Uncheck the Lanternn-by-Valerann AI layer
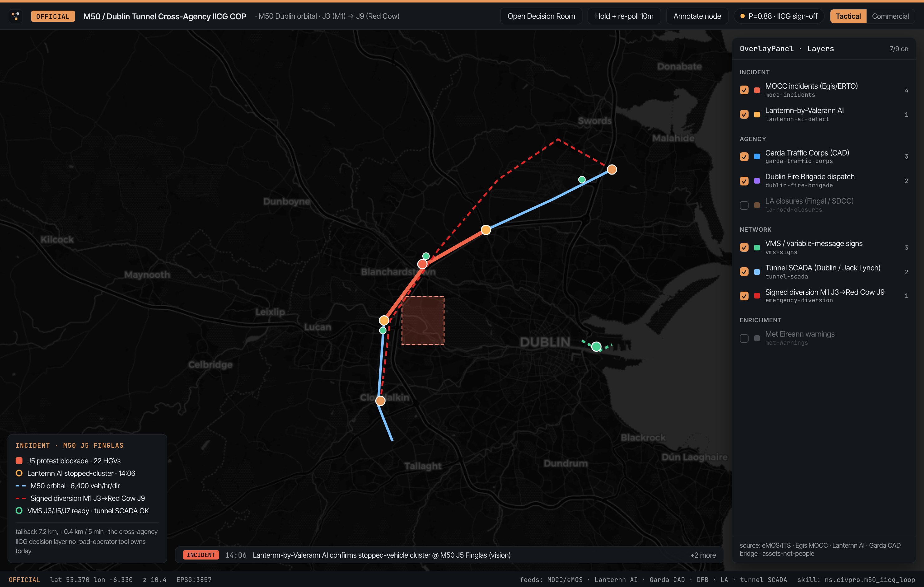Viewport: 924px width, 587px height. click(x=744, y=114)
